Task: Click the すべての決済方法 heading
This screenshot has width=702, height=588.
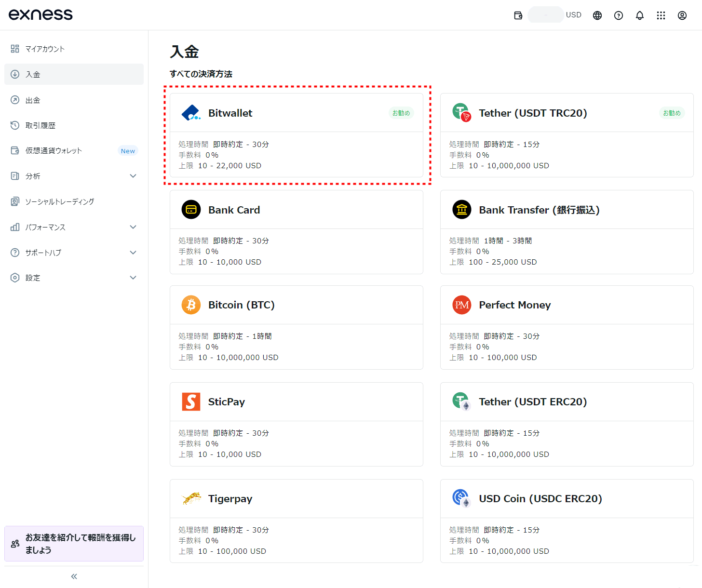Action: point(201,74)
